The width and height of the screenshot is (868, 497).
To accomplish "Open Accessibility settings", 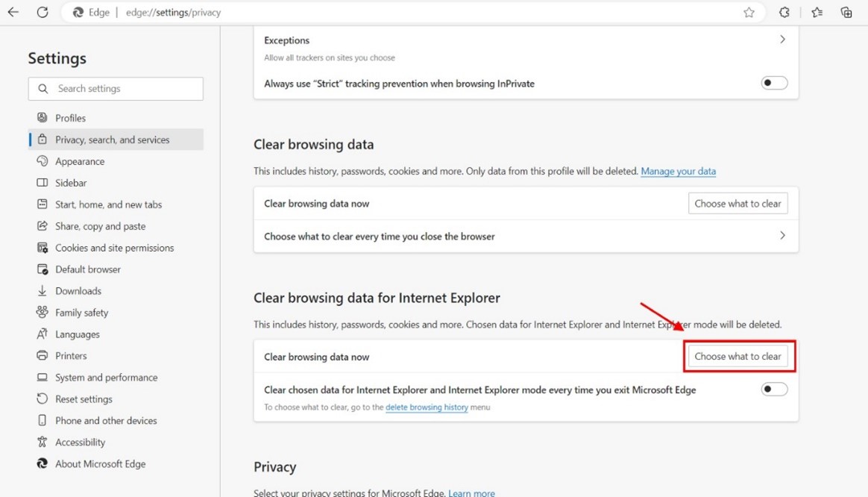I will (81, 442).
